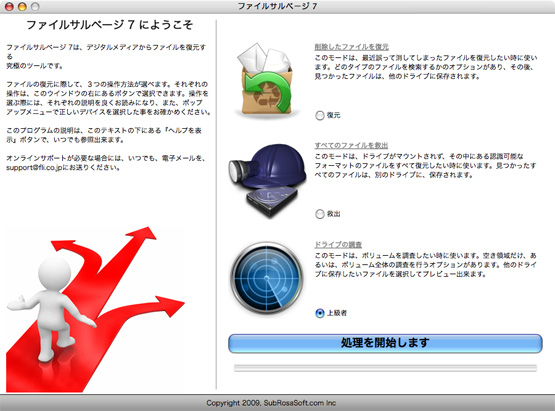The width and height of the screenshot is (555, 411).
Task: Select the 救出 radio button
Action: [x=320, y=214]
